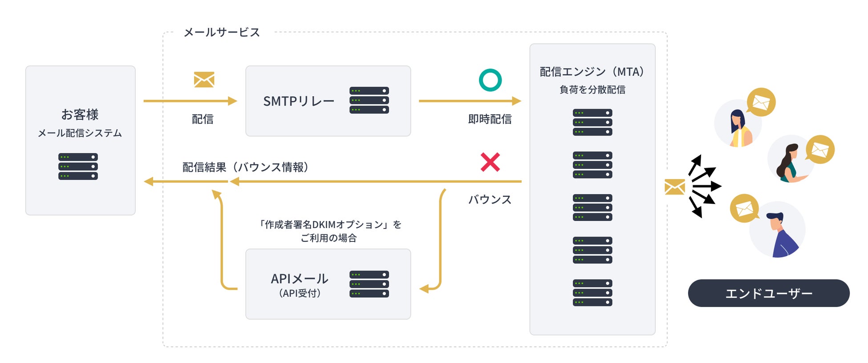Click the red X above バウンス

(x=490, y=162)
